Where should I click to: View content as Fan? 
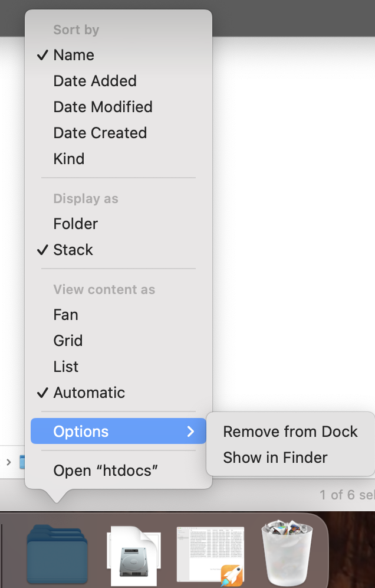65,315
